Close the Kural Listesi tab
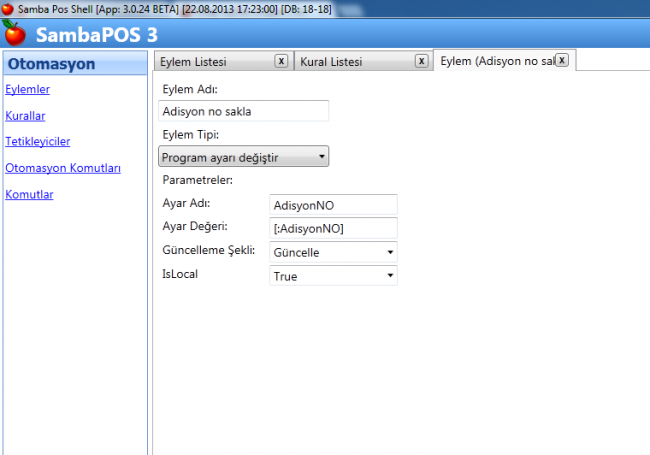Viewport: 650px width, 455px height. coord(421,61)
